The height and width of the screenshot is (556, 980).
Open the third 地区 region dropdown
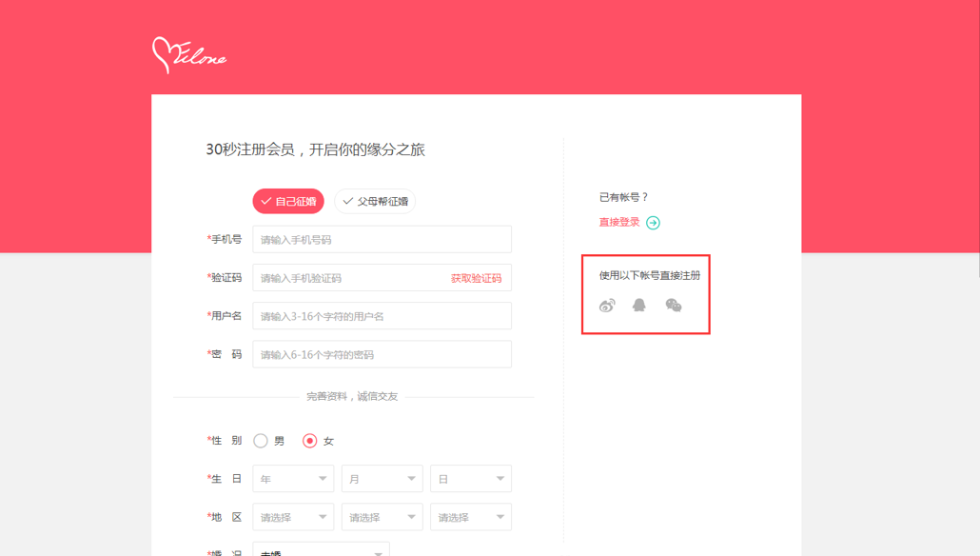[x=471, y=517]
